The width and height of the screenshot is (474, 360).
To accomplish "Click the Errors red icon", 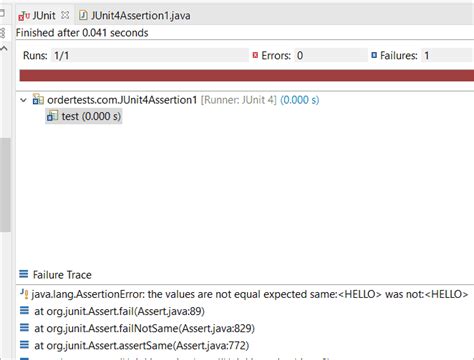I will pos(255,55).
